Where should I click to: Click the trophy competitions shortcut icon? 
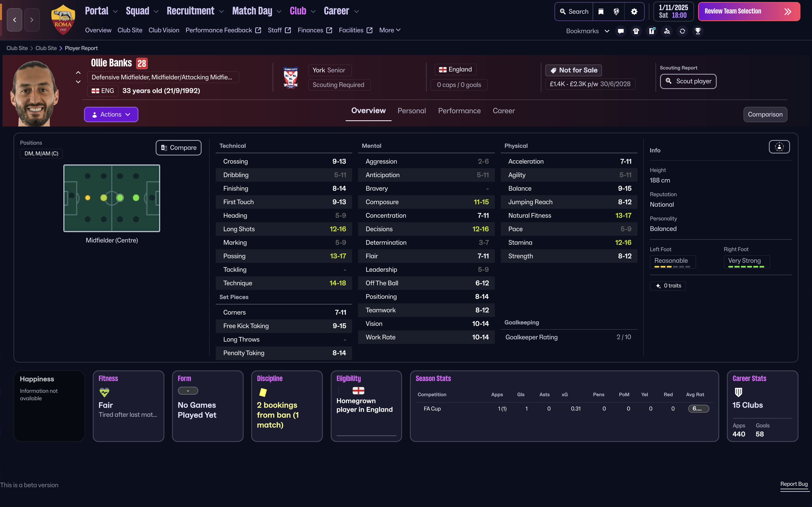(698, 31)
